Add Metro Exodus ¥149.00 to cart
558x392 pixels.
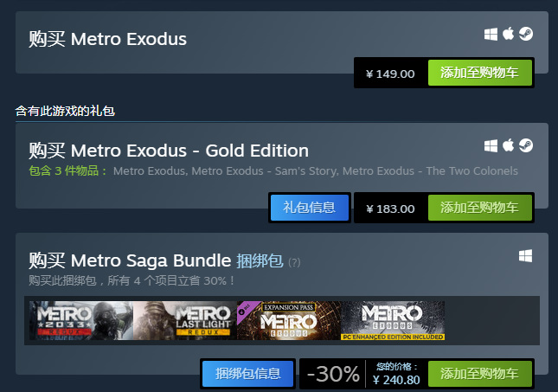pyautogui.click(x=479, y=73)
